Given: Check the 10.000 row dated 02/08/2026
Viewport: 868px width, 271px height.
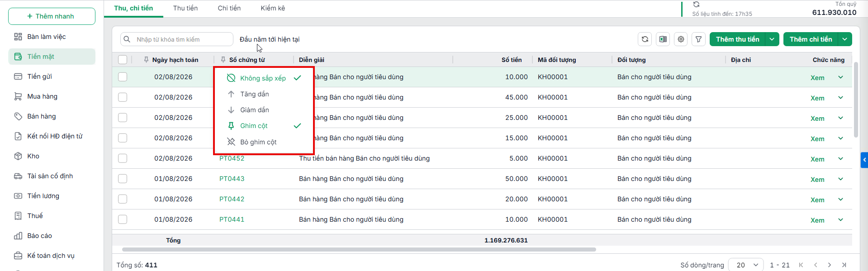Looking at the screenshot, I should pyautogui.click(x=123, y=77).
